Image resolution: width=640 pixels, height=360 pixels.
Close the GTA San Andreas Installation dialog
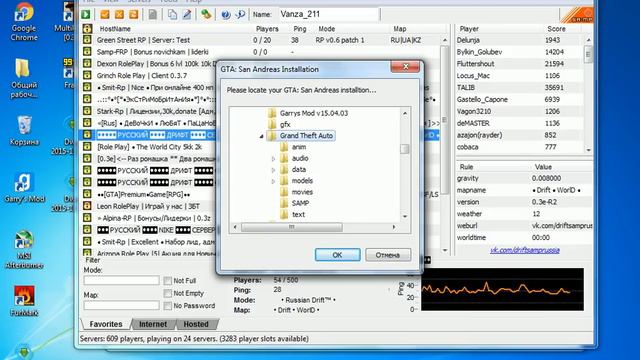pos(405,67)
